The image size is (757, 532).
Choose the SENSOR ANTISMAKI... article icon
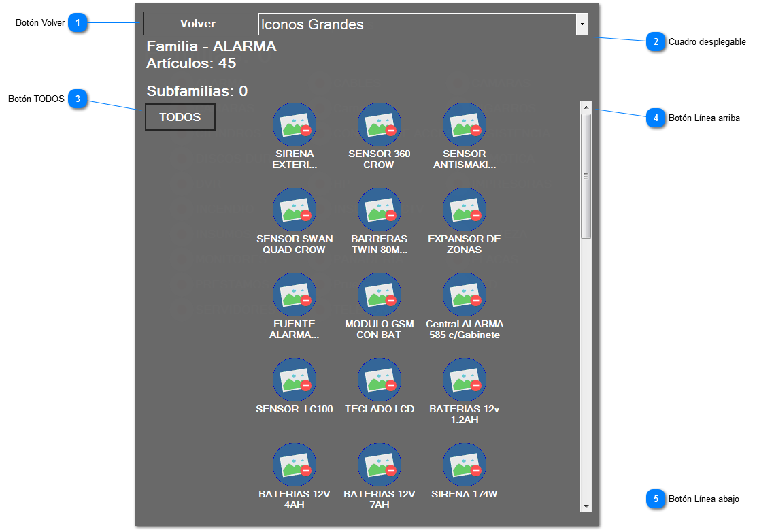tap(464, 124)
